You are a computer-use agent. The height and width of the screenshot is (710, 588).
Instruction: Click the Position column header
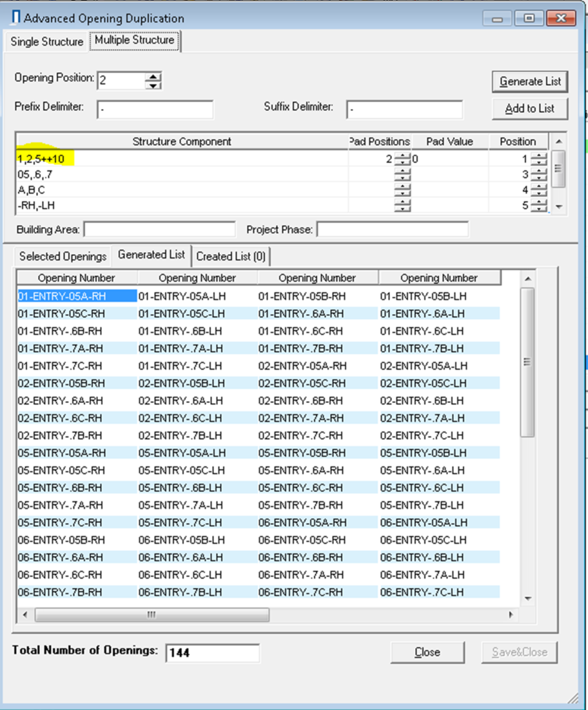(x=518, y=142)
